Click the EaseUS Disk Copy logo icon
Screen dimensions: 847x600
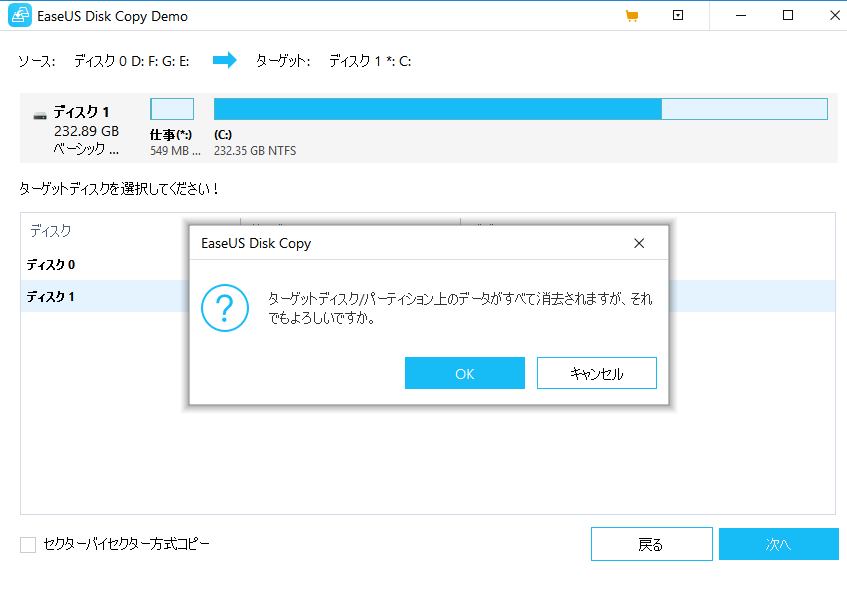point(20,15)
